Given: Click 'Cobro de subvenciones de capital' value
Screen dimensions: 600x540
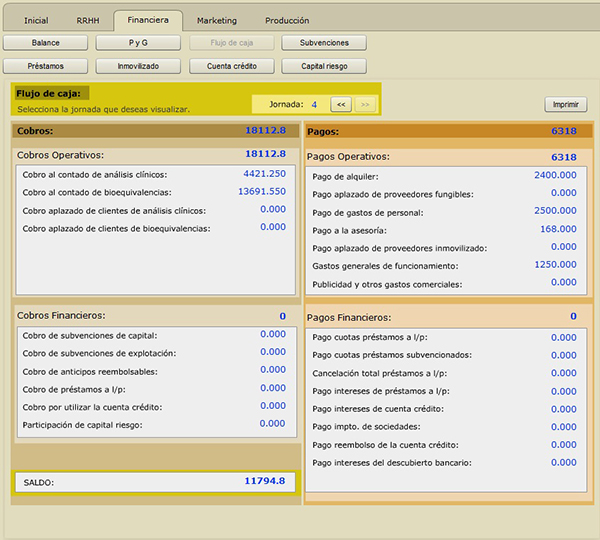Looking at the screenshot, I should [x=273, y=334].
